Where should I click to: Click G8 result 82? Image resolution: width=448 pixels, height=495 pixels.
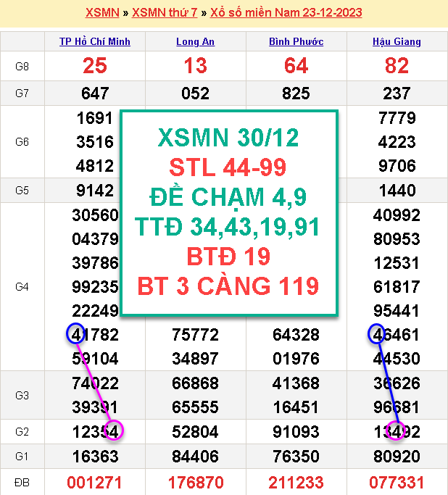click(397, 66)
